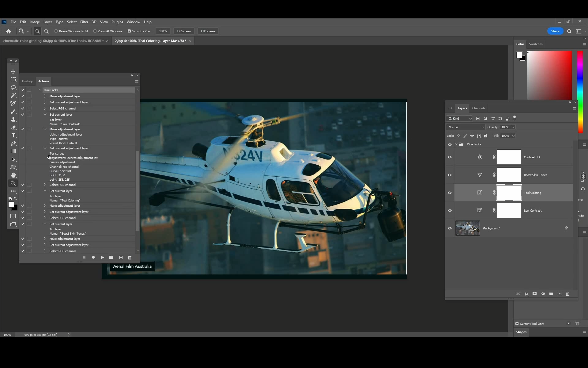Switch to the Channels tab
The width and height of the screenshot is (588, 368).
(478, 108)
